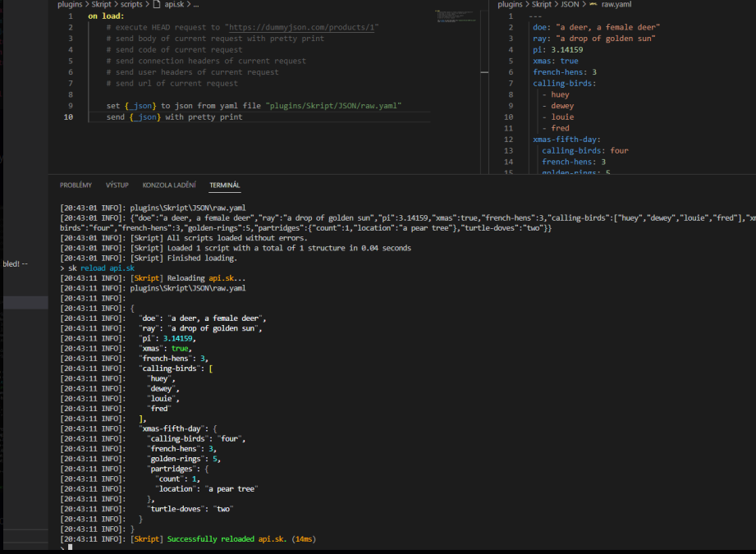Click the '# send url of current request' comment
Viewport: 756px width, 554px height.
(x=172, y=84)
